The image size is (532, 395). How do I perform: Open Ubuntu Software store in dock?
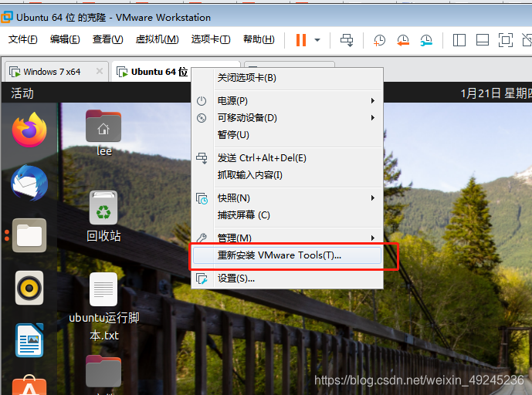[29, 385]
